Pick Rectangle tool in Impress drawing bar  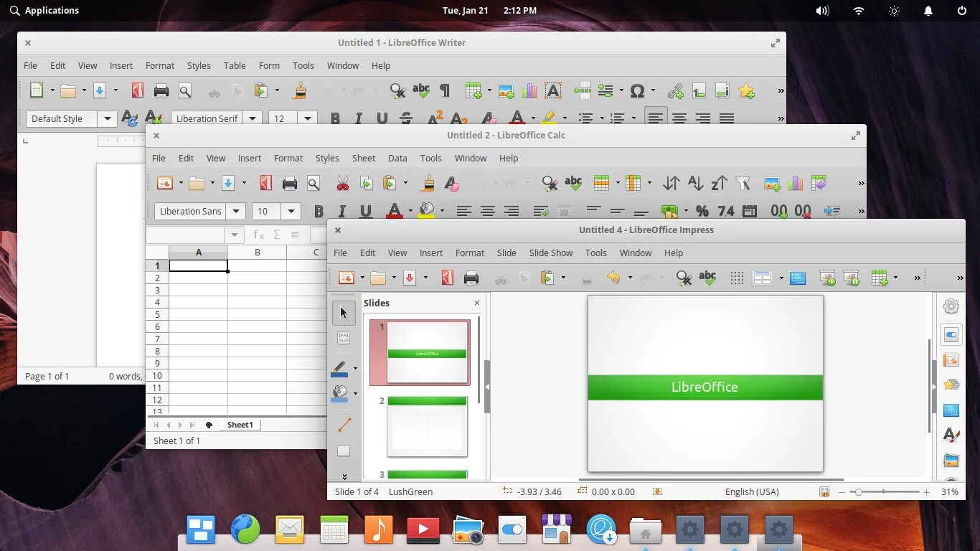pos(344,451)
